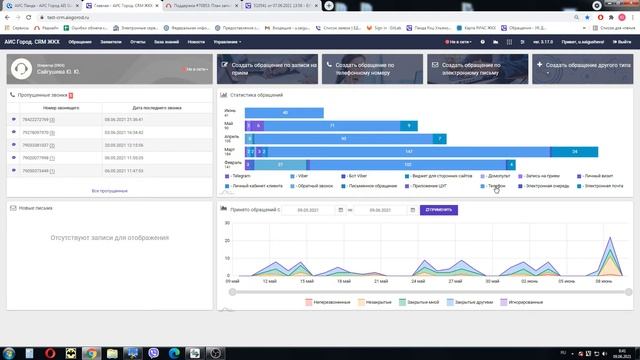Toggle Виджет для сторонних сайтов legend item
Viewport: 640px width, 360px height.
[x=438, y=176]
